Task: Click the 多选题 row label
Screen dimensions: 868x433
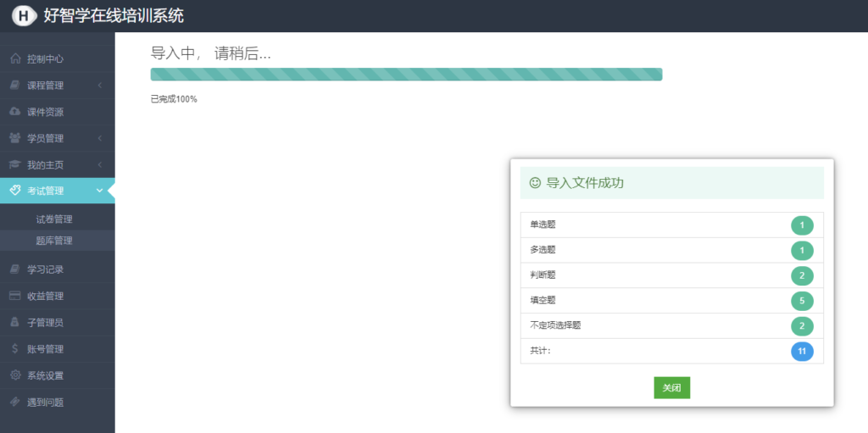Action: pos(543,250)
